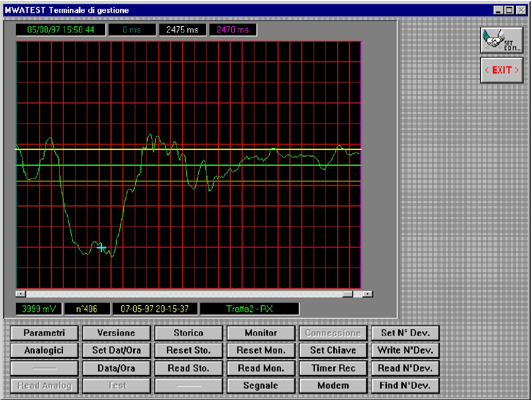
Task: Click the white 2475 ms readout
Action: coord(183,30)
